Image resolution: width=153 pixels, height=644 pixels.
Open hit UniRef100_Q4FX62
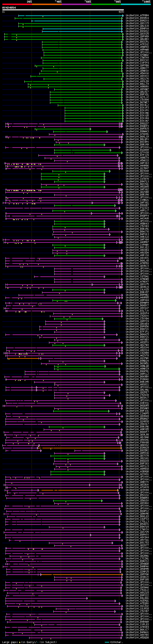click(137, 190)
